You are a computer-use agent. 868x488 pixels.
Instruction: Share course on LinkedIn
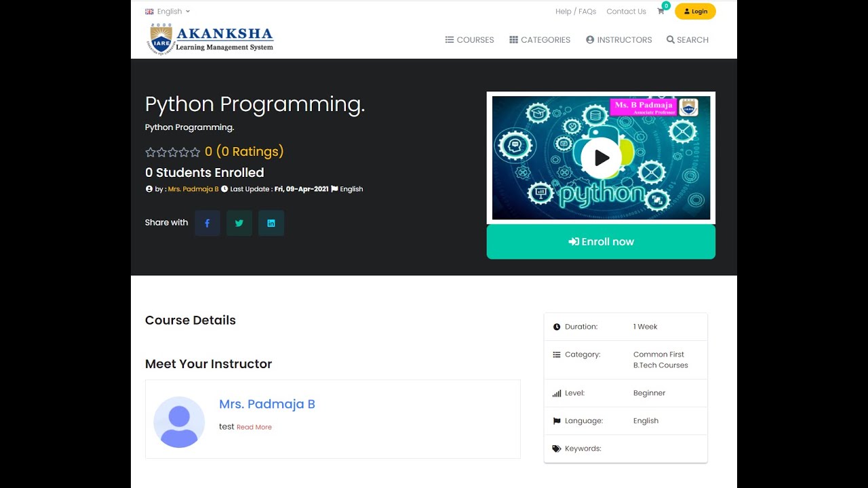271,223
